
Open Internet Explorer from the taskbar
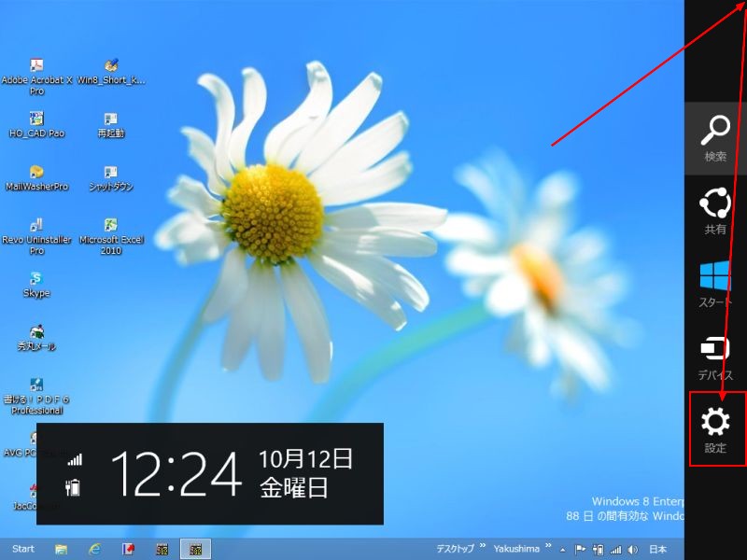click(x=94, y=549)
